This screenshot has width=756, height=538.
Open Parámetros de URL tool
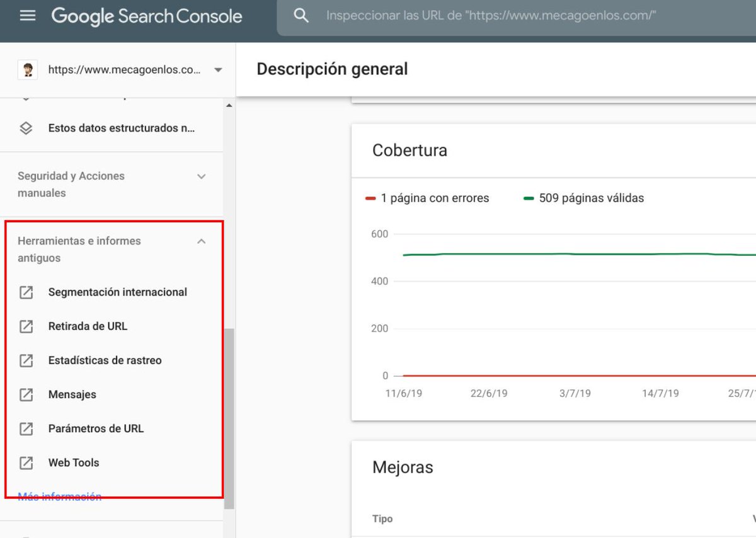coord(96,428)
